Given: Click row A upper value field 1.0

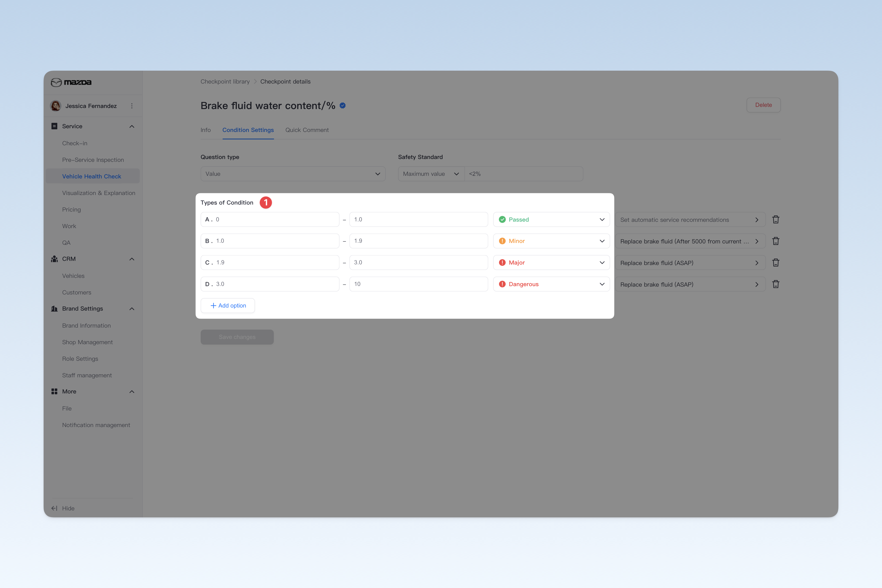Looking at the screenshot, I should click(x=419, y=219).
